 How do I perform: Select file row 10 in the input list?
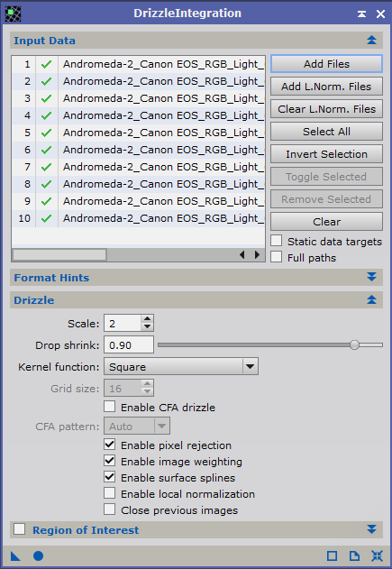(x=138, y=218)
